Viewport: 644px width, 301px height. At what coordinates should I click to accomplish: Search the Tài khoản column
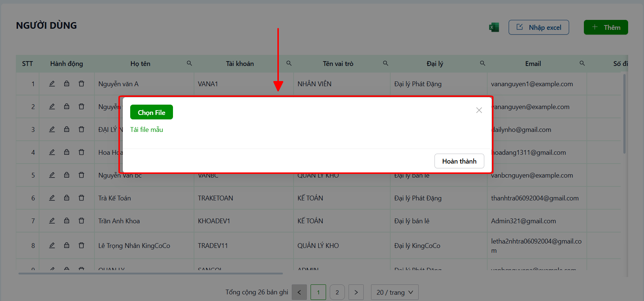pyautogui.click(x=289, y=63)
